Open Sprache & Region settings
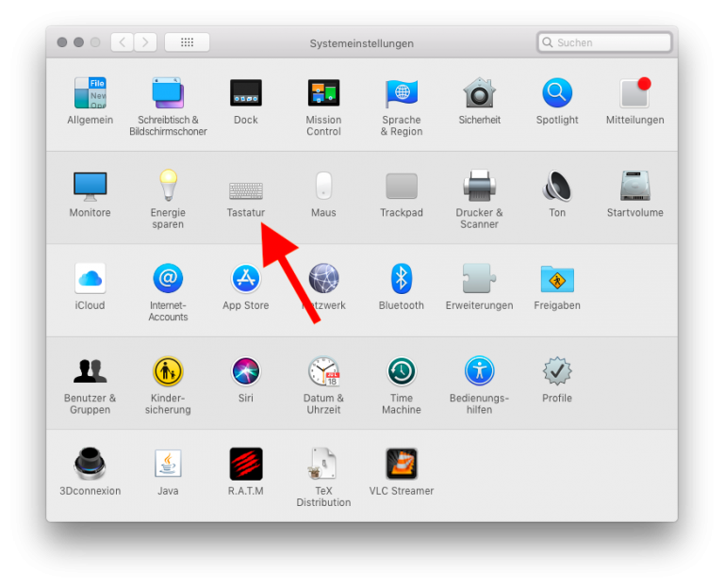The width and height of the screenshot is (724, 588). point(402,92)
